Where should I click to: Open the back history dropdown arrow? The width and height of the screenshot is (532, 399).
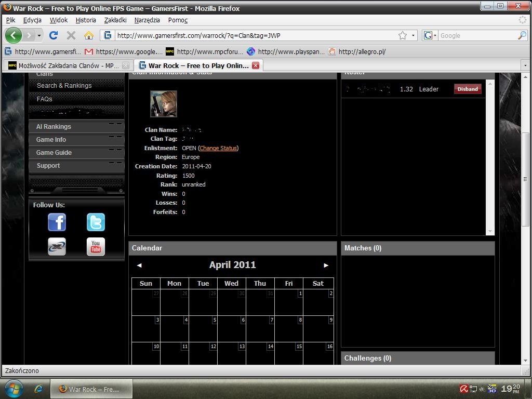pos(39,35)
